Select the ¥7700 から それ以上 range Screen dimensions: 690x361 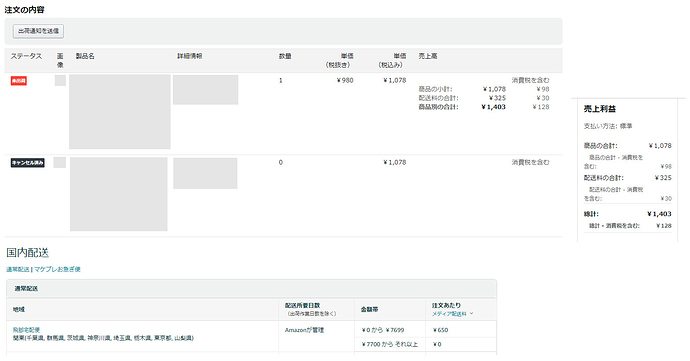[x=389, y=344]
